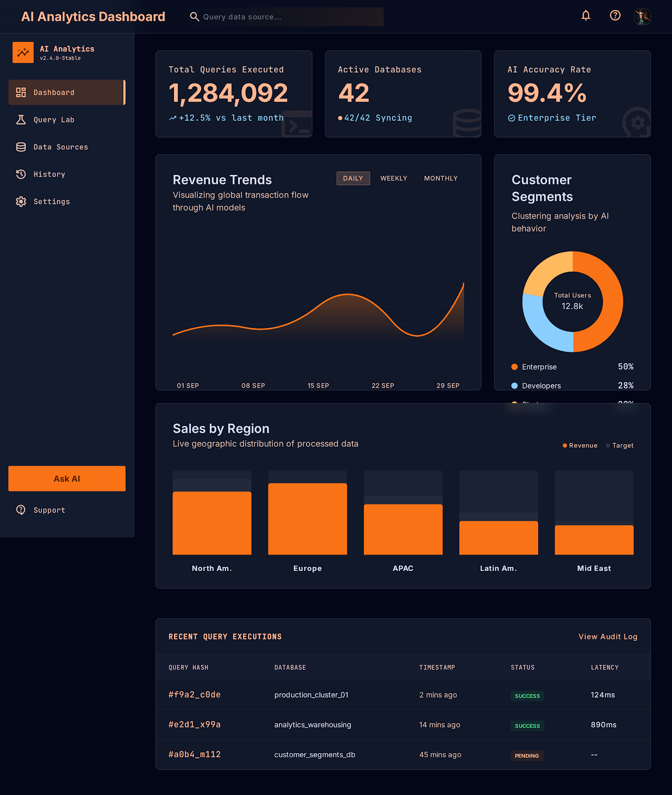Click the LATENCY column header
This screenshot has width=672, height=795.
605,668
